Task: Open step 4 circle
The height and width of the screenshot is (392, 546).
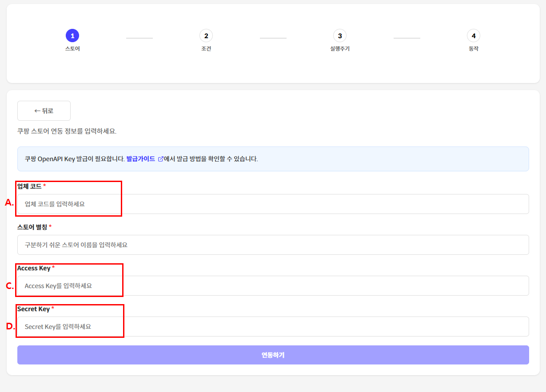Action: point(474,36)
